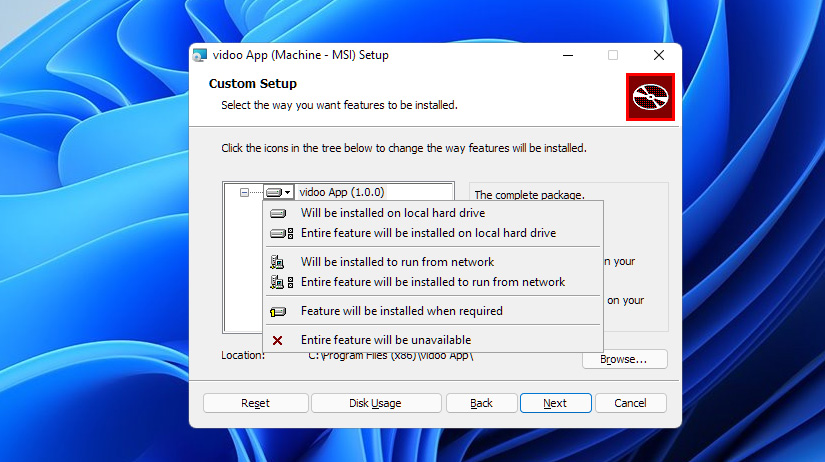Click the entire feature run from network icon
This screenshot has width=825, height=462.
click(281, 282)
